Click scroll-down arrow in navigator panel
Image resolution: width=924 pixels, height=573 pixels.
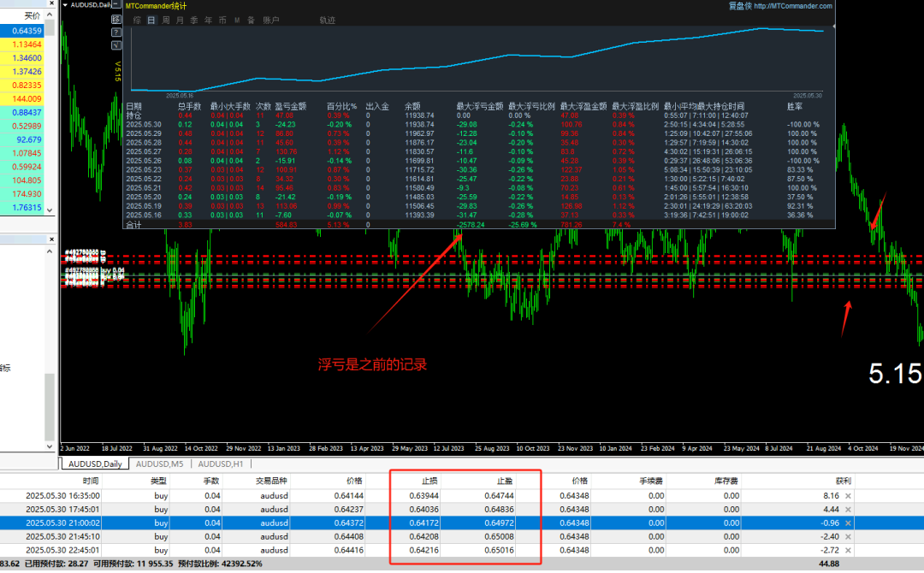(x=50, y=446)
